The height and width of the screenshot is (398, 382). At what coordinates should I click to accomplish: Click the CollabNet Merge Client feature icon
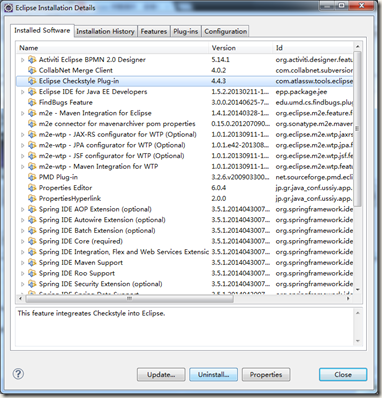coord(32,70)
